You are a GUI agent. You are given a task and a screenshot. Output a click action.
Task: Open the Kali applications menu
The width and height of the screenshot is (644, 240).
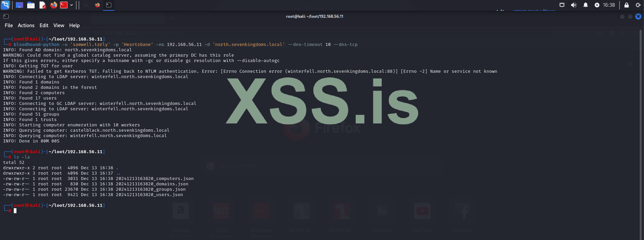pyautogui.click(x=6, y=5)
